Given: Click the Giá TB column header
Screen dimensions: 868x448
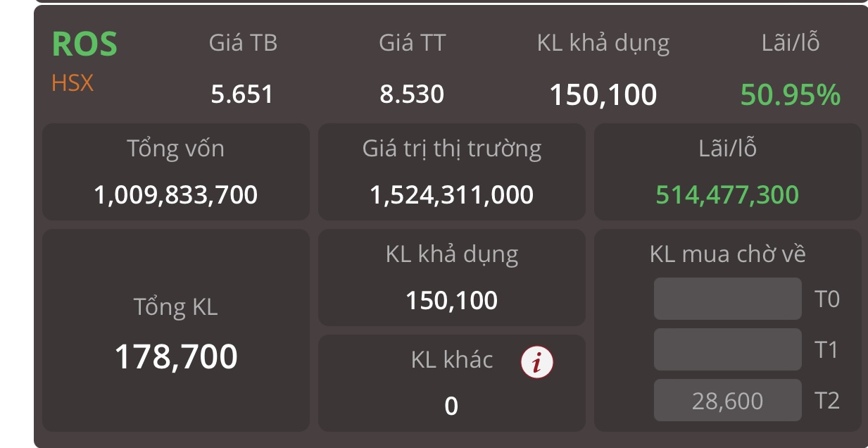Looking at the screenshot, I should click(x=243, y=43).
